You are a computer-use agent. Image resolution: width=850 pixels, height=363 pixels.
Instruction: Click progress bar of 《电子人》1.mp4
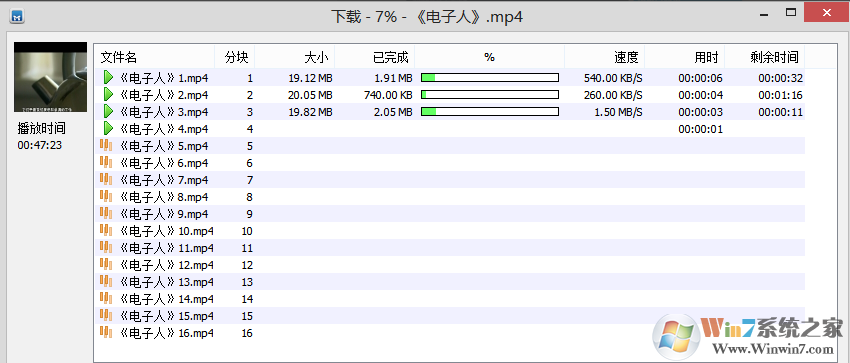490,78
